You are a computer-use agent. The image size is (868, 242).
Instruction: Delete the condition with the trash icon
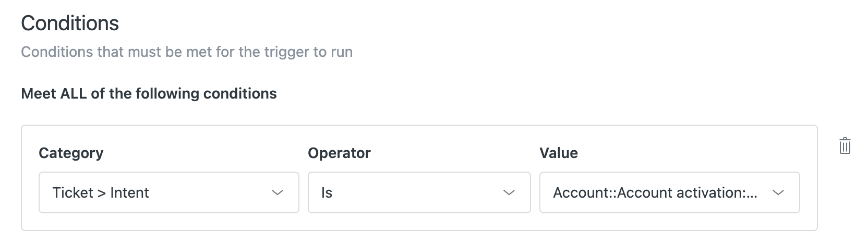coord(845,146)
